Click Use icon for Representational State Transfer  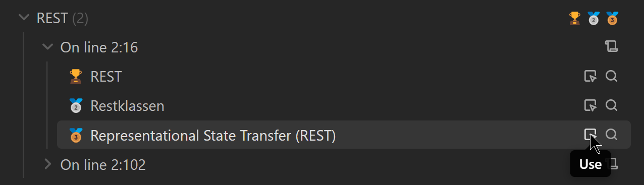[590, 135]
